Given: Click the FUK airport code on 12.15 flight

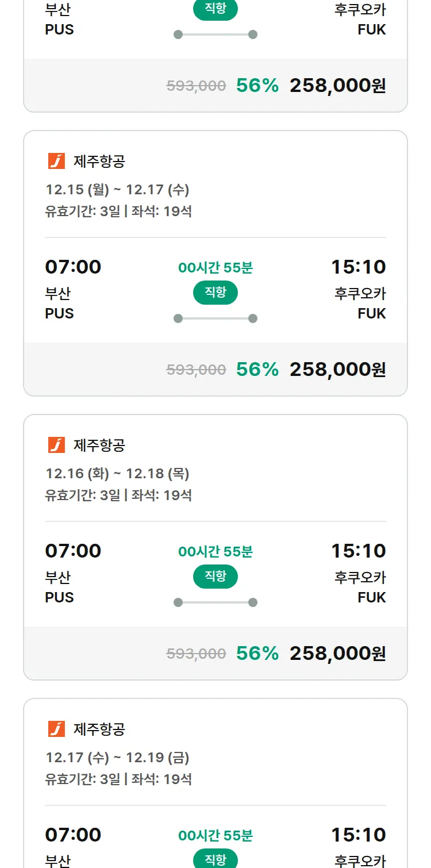Looking at the screenshot, I should tap(371, 314).
